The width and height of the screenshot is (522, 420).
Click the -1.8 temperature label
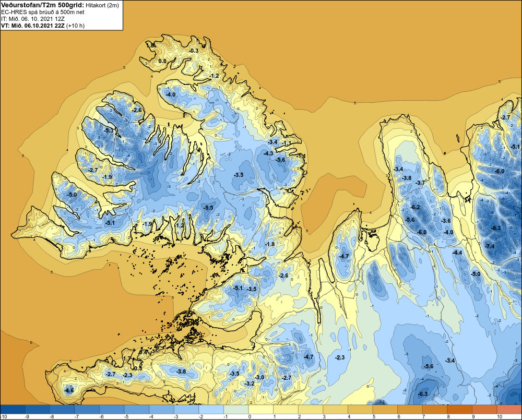pyautogui.click(x=270, y=244)
